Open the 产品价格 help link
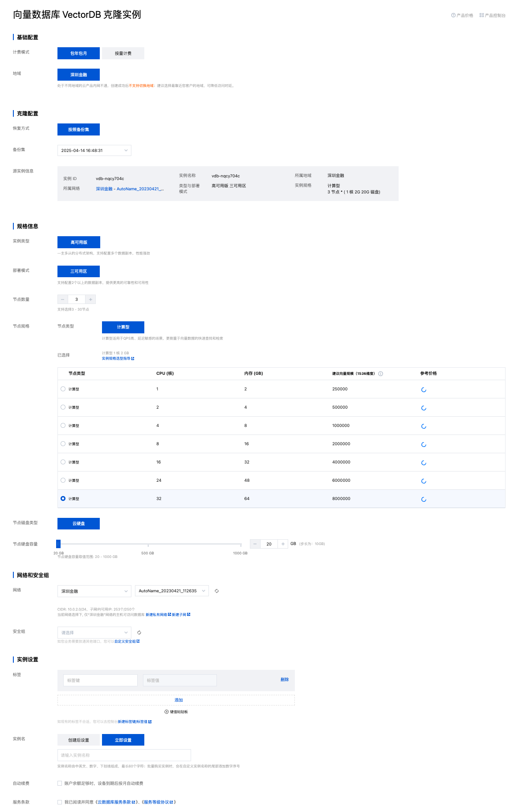This screenshot has height=812, width=514. [x=462, y=16]
